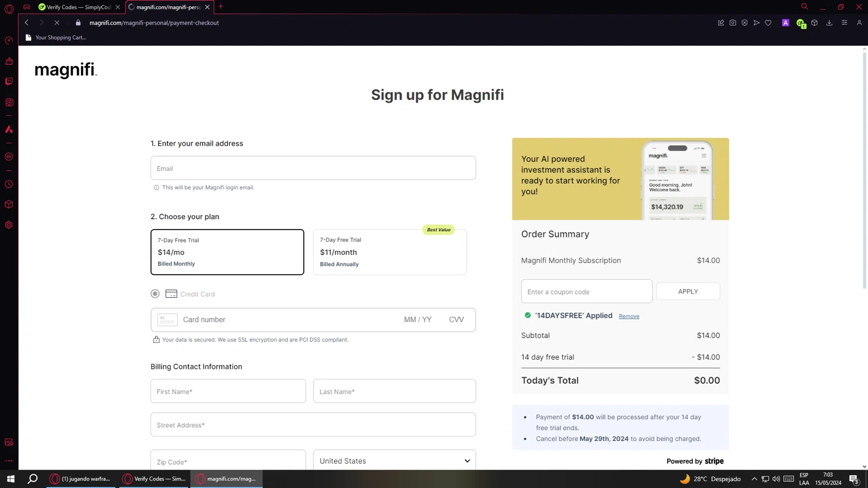868x488 pixels.
Task: Open the easy setup sliders icon
Action: (x=844, y=23)
